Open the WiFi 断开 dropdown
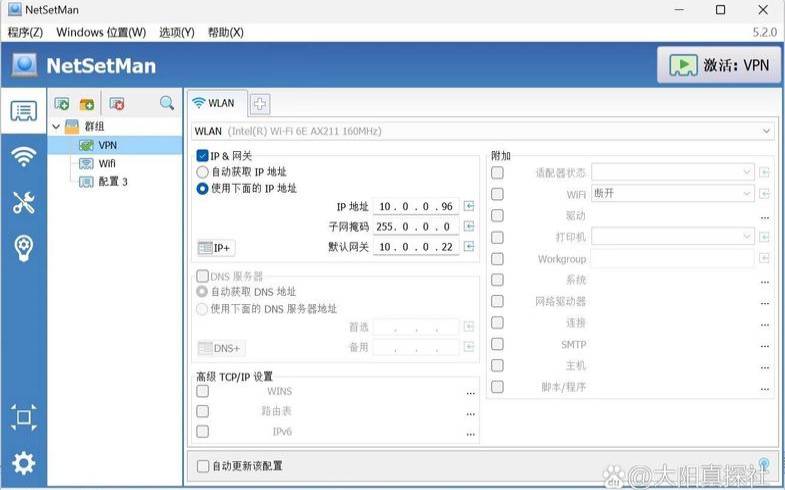The image size is (785, 490). point(672,193)
